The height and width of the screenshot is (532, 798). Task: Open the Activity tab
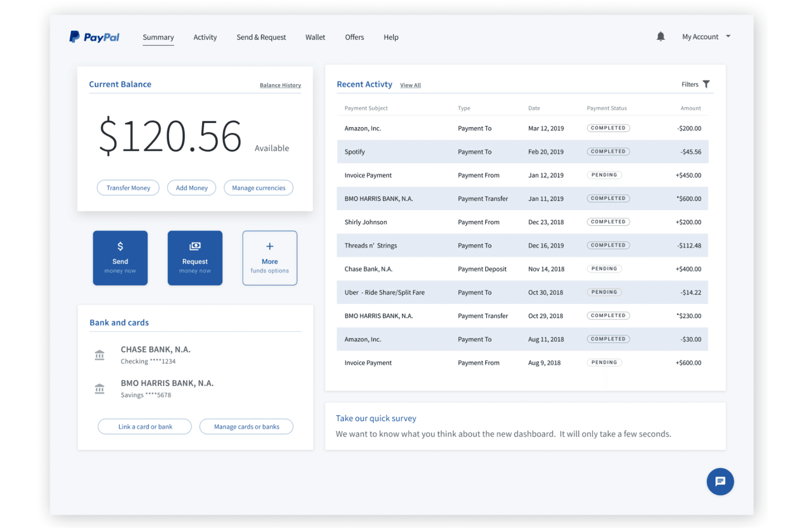pyautogui.click(x=205, y=37)
